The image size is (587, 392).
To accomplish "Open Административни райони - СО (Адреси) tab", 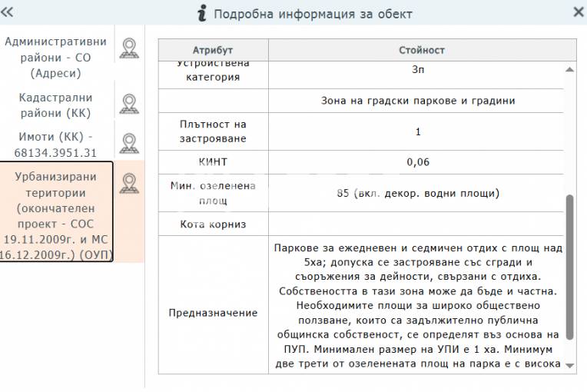I will (56, 58).
